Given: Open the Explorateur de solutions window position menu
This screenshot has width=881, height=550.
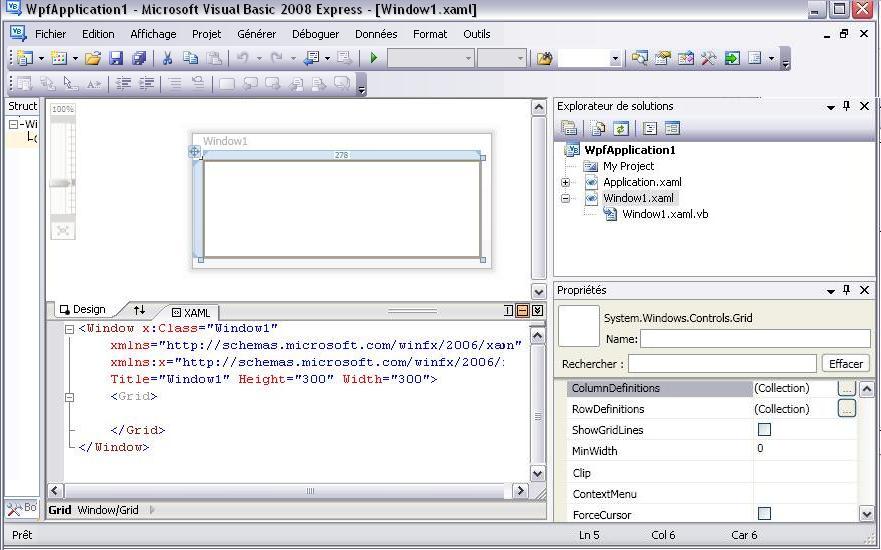Looking at the screenshot, I should coord(830,107).
